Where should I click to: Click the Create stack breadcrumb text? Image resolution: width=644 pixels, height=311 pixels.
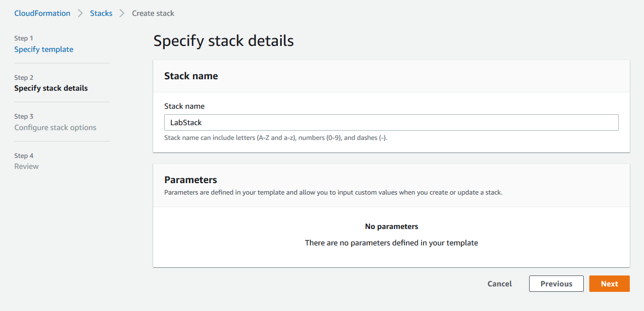[153, 13]
